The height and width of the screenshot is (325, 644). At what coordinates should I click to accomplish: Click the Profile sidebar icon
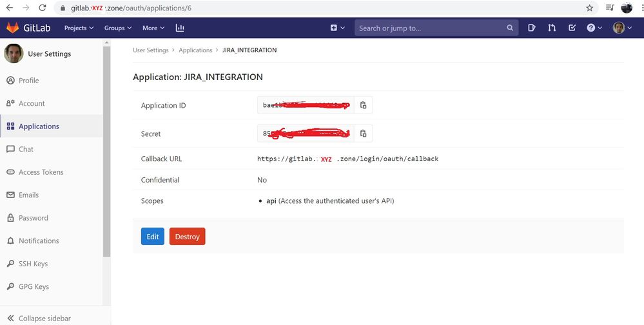11,81
